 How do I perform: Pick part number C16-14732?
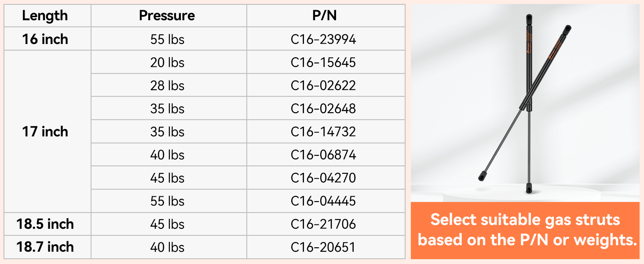point(323,132)
